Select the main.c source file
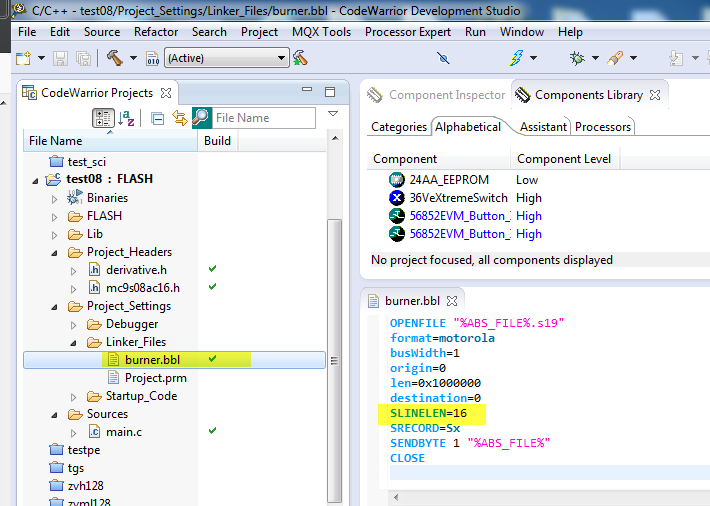710x506 pixels. click(x=124, y=432)
